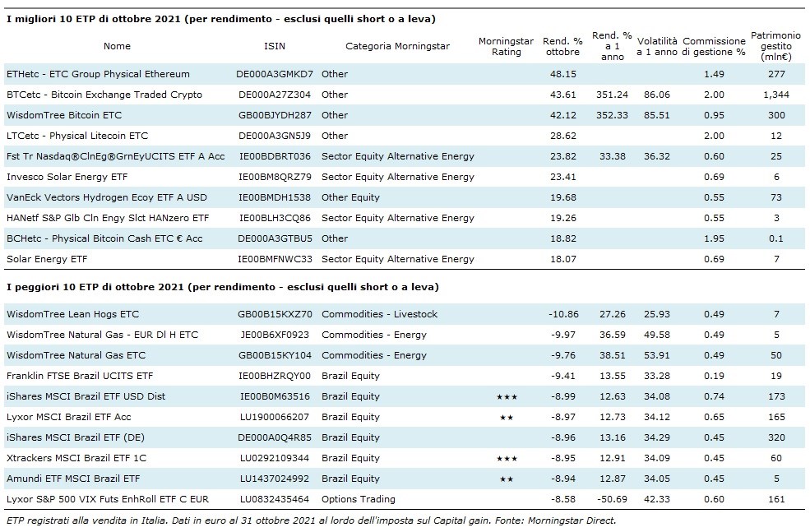
Task: Click VanEck Vectors Hydrogen Ecoy ETF name
Action: (x=96, y=197)
